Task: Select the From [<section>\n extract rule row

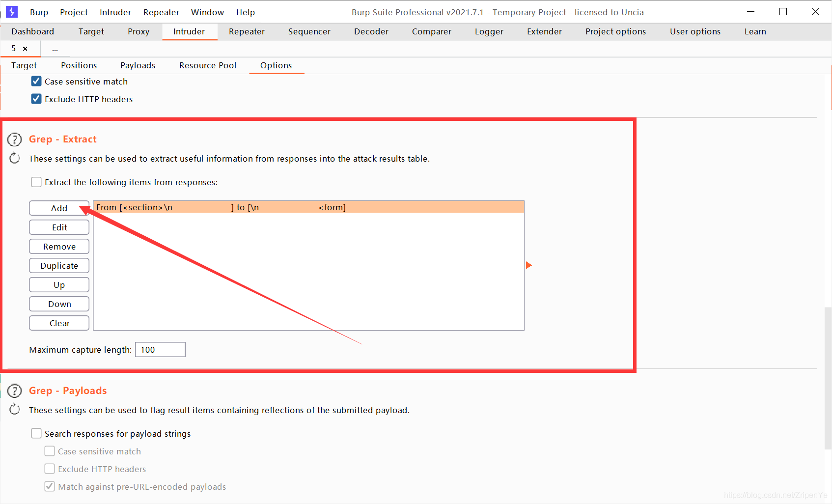Action: 308,207
